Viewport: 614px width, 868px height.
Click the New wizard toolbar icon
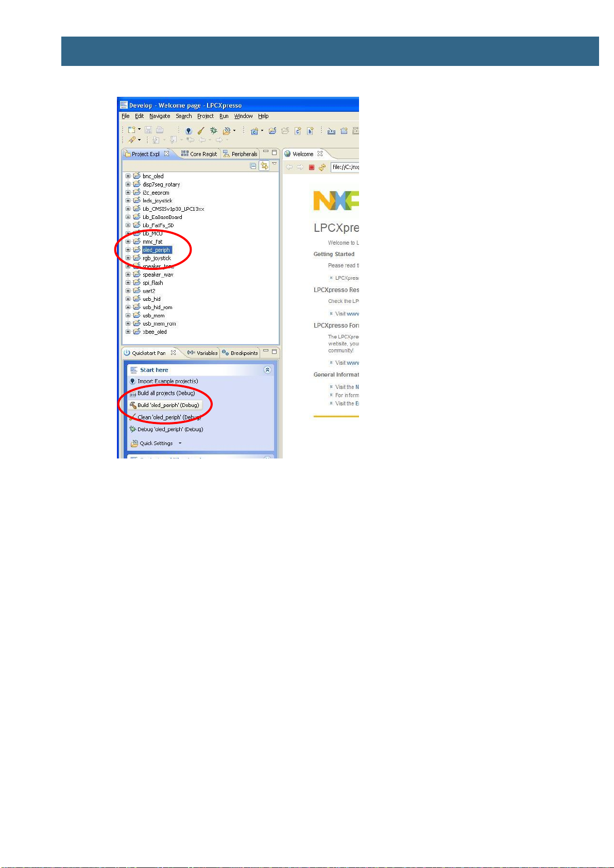pyautogui.click(x=131, y=130)
